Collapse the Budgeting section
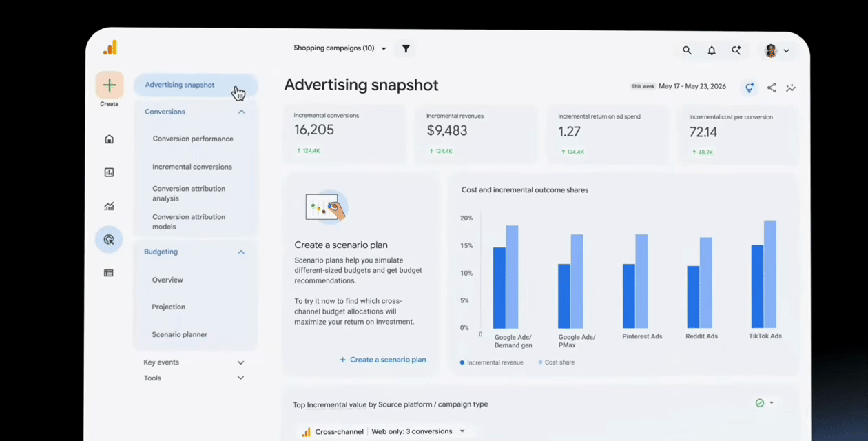The width and height of the screenshot is (868, 441). coord(241,252)
